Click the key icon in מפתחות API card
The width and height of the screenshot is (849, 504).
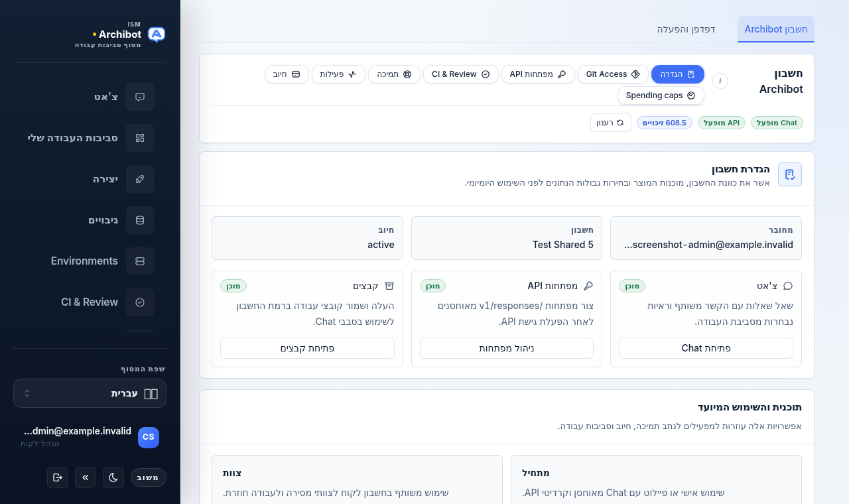pos(588,286)
